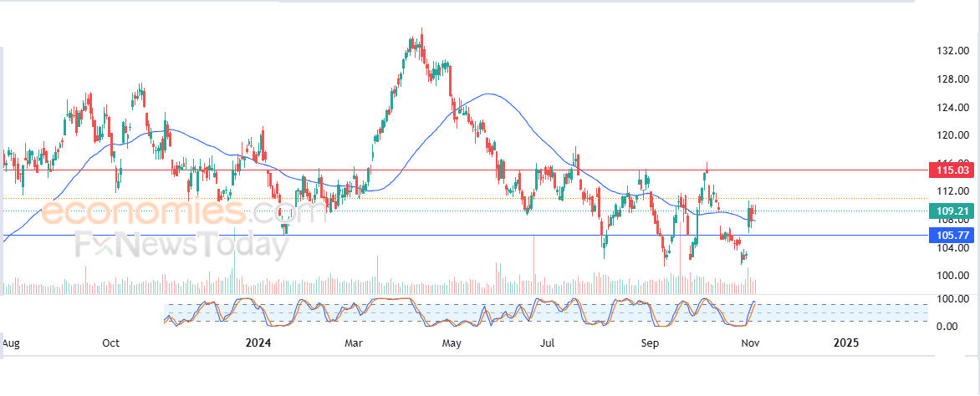The height and width of the screenshot is (396, 980).
Task: Click the teal 109.21 current price label
Action: [x=953, y=211]
